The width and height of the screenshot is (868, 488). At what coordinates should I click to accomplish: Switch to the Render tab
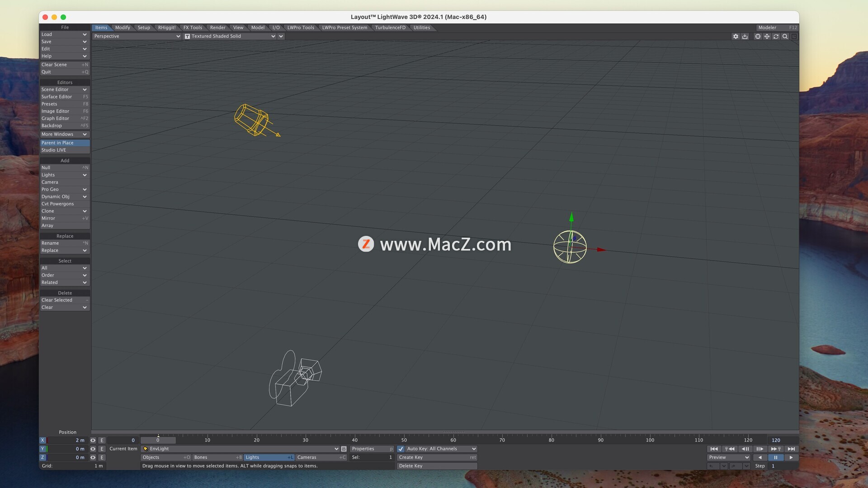pyautogui.click(x=217, y=28)
